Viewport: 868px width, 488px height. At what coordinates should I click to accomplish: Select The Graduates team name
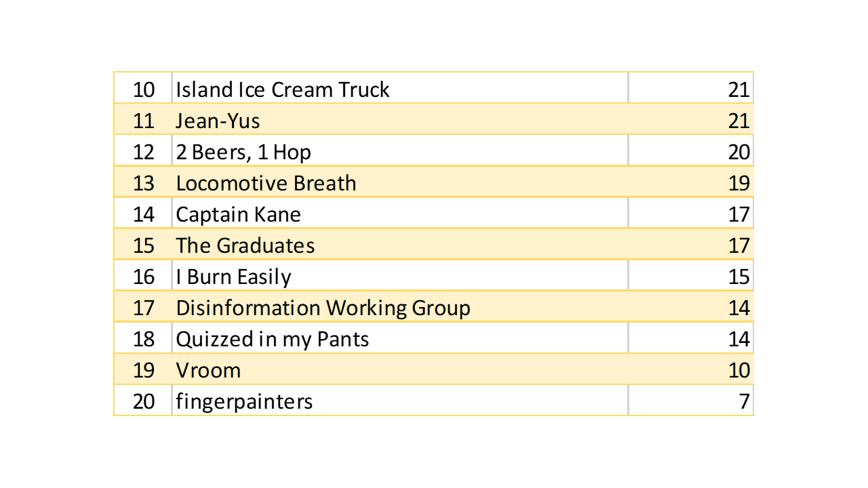click(245, 245)
